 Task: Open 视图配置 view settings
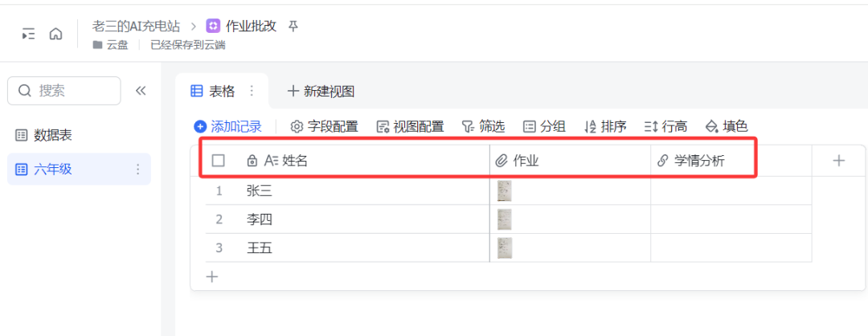(410, 126)
